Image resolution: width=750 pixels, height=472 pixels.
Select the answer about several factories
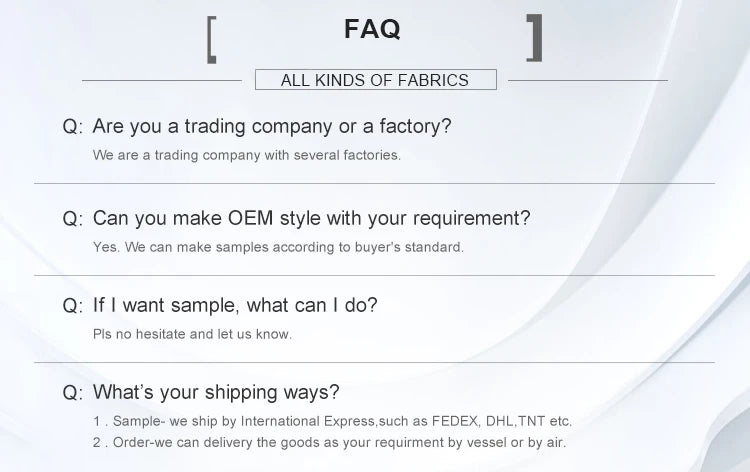[x=247, y=155]
